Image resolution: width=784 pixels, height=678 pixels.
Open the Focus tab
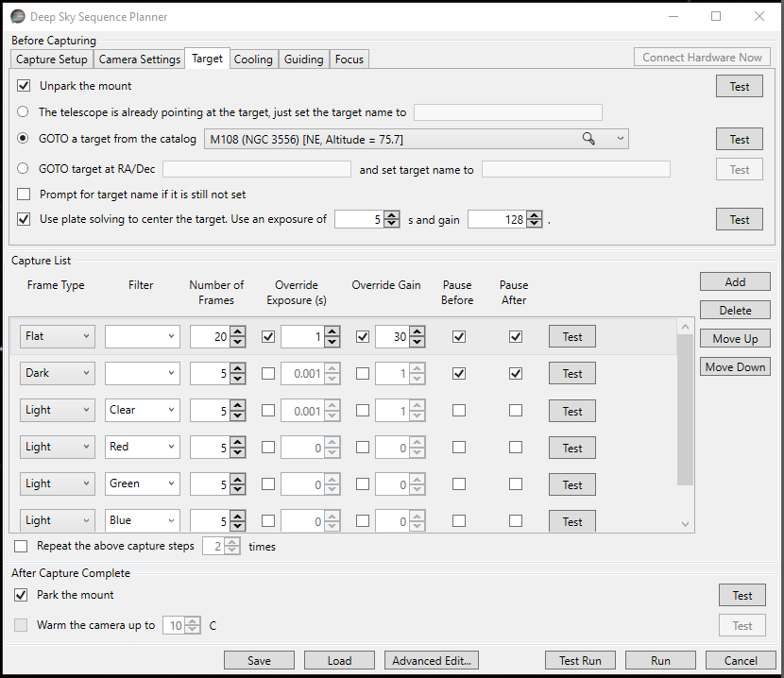coord(349,59)
